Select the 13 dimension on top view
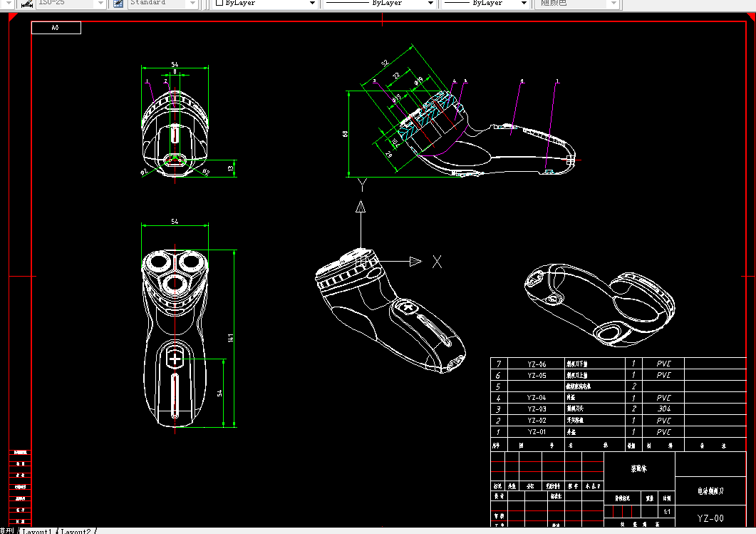The width and height of the screenshot is (756, 534). click(230, 168)
